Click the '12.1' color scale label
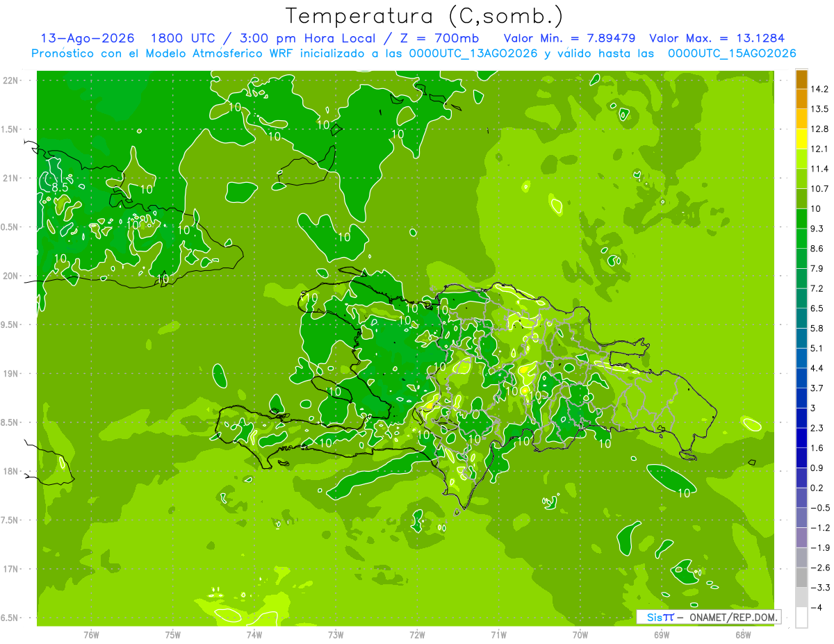Screen dimensions: 834x644 click(819, 149)
